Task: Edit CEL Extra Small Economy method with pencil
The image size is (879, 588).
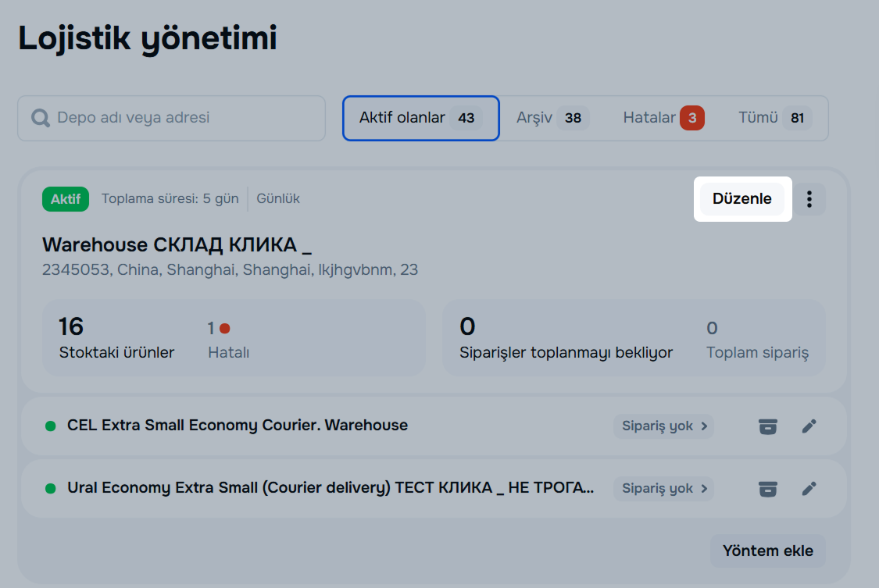Action: [x=809, y=426]
